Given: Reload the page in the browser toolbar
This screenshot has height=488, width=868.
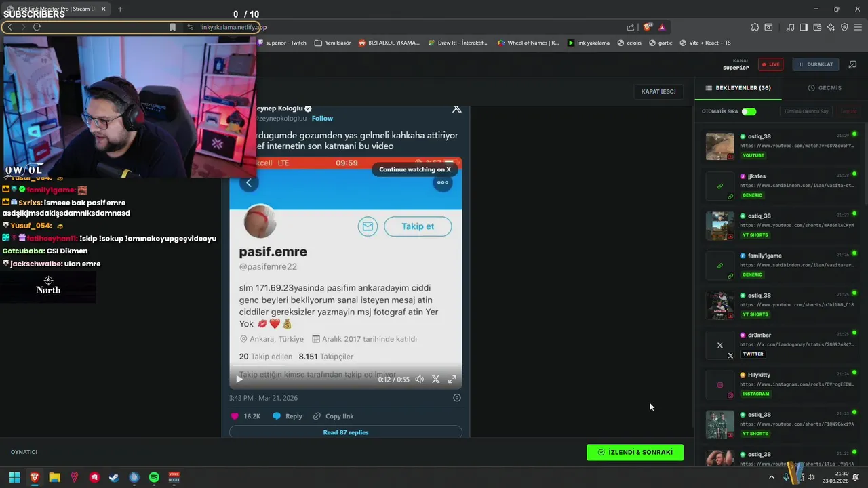Looking at the screenshot, I should [37, 27].
